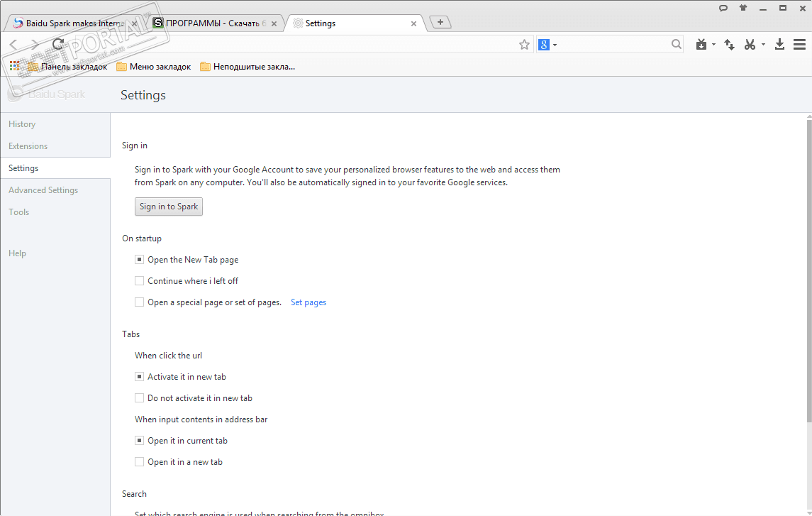Screen dimensions: 812x516
Task: Switch to the ПРОГРАММЫ - Скачать tab
Action: pyautogui.click(x=216, y=23)
